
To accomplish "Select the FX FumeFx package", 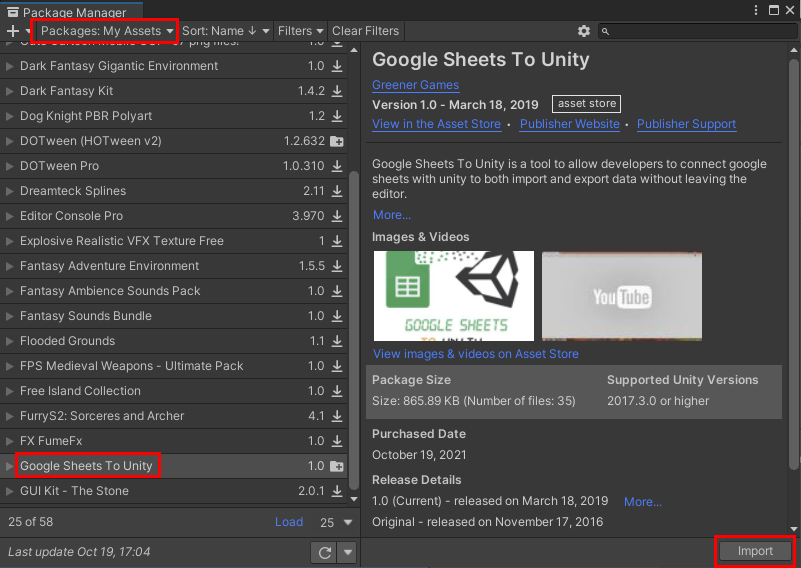I will 174,441.
